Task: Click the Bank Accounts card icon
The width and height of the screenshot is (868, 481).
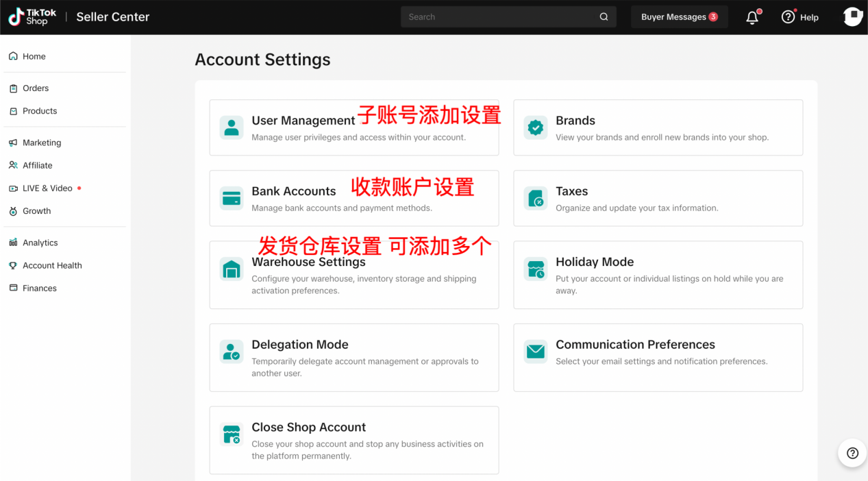Action: 232,198
